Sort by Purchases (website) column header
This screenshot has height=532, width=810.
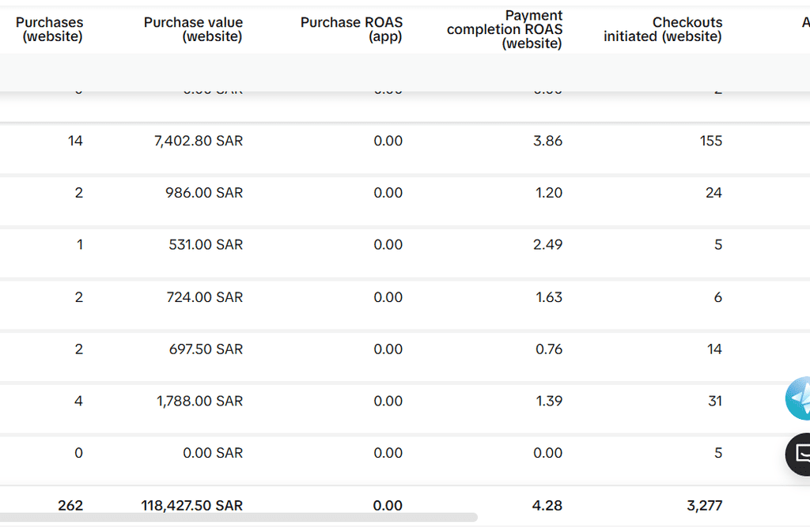click(49, 30)
